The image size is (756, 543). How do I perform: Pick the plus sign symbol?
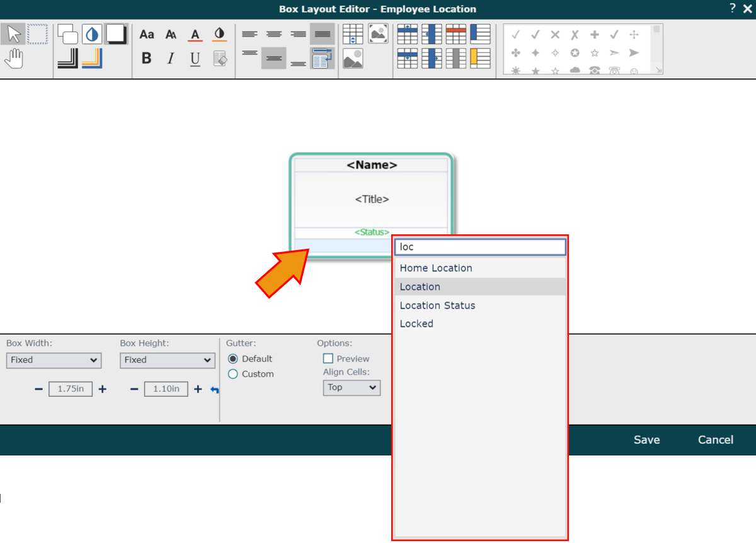[594, 35]
